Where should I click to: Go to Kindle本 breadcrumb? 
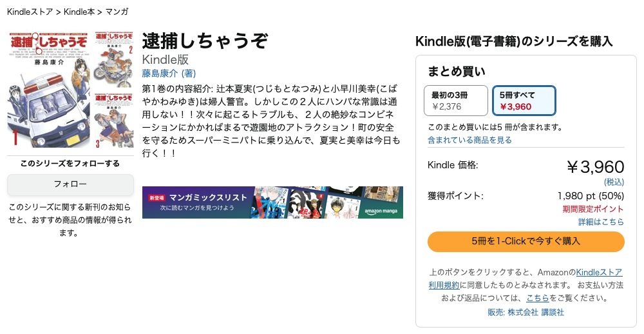[79, 12]
